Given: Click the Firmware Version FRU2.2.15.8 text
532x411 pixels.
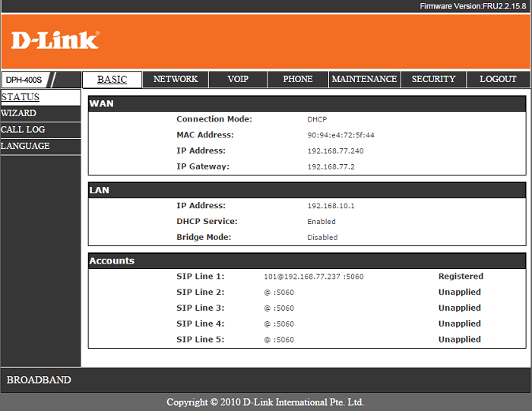Looking at the screenshot, I should (x=473, y=6).
